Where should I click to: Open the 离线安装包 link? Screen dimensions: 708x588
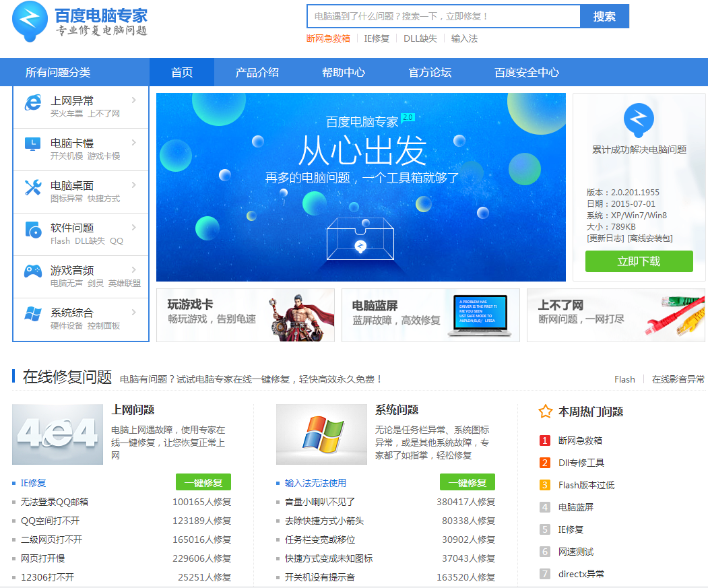point(650,238)
